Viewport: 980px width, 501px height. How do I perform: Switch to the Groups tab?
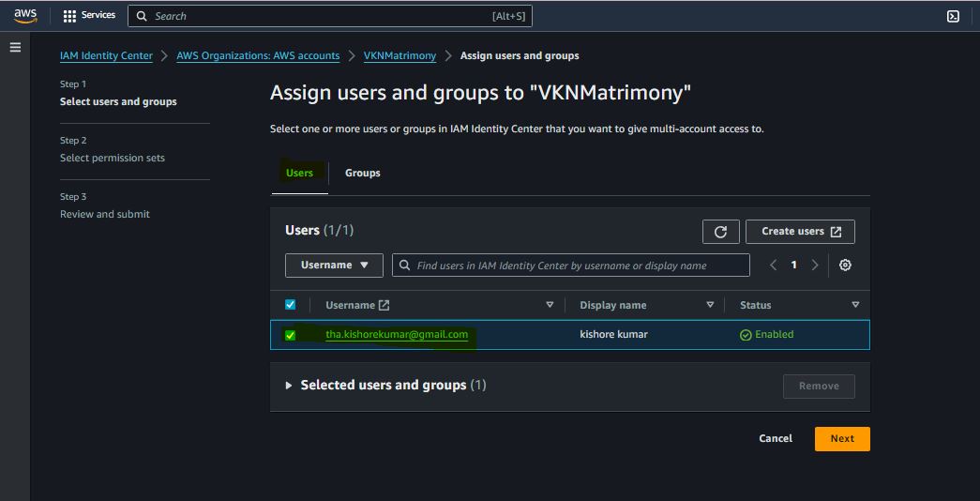pos(362,174)
